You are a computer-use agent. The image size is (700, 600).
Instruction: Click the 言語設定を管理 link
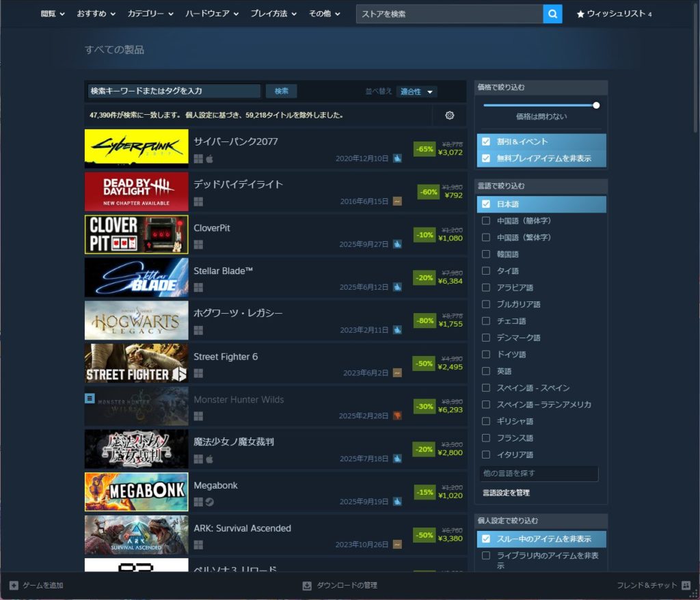506,493
